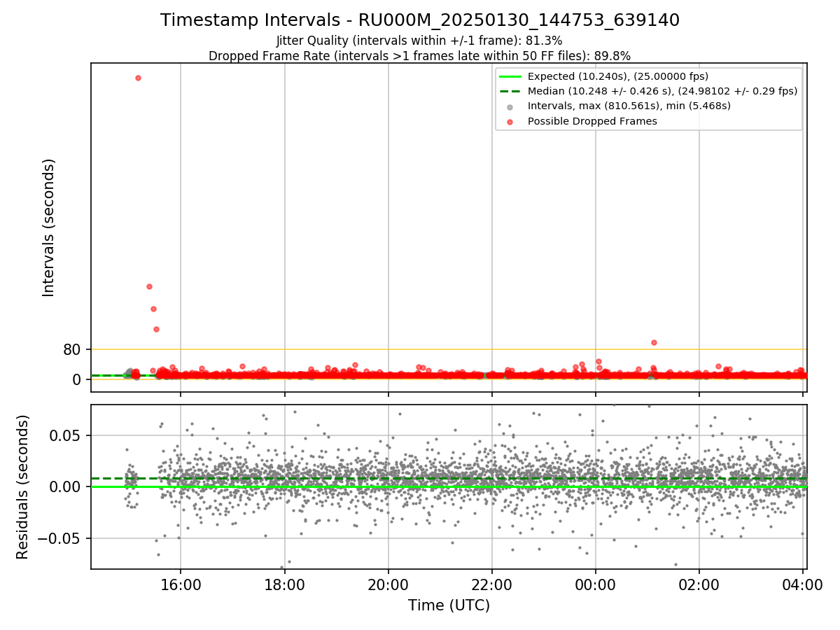The width and height of the screenshot is (840, 630).
Task: Click the 00:00 time tick label
Action: click(596, 584)
